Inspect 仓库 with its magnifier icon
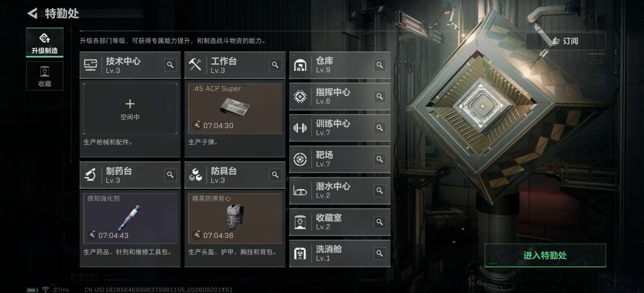Viewport: 644px width, 293px height. 379,65
